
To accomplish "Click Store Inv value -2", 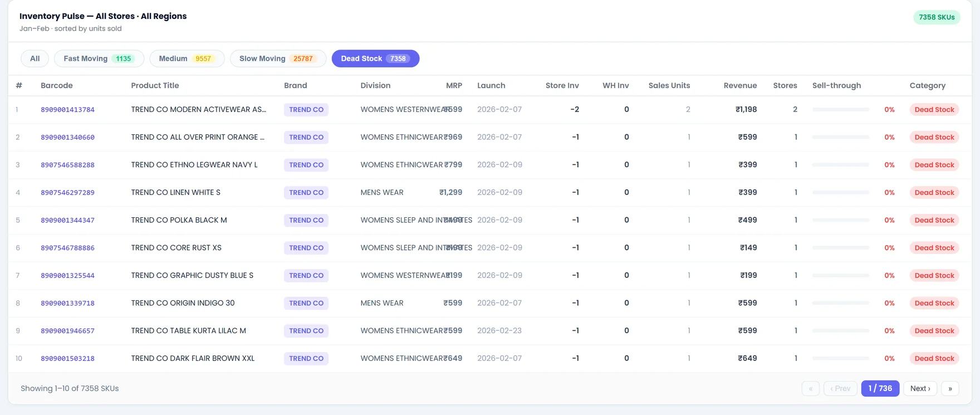I will (x=575, y=110).
